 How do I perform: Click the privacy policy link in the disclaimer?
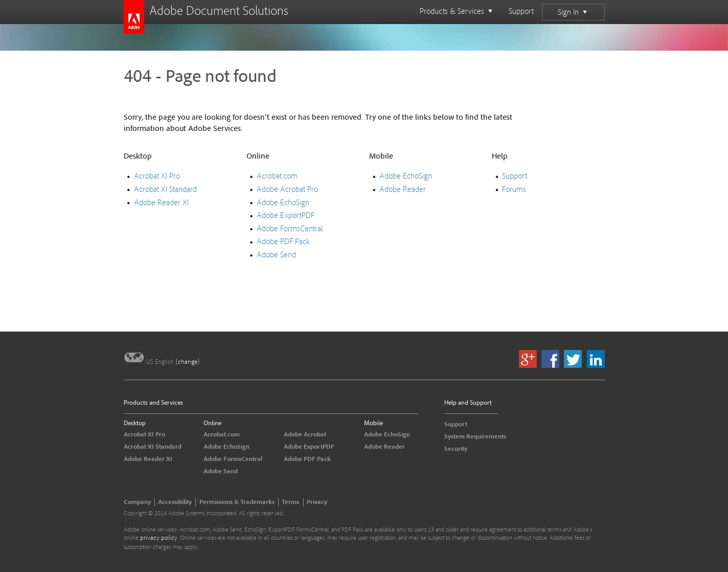[x=158, y=538]
